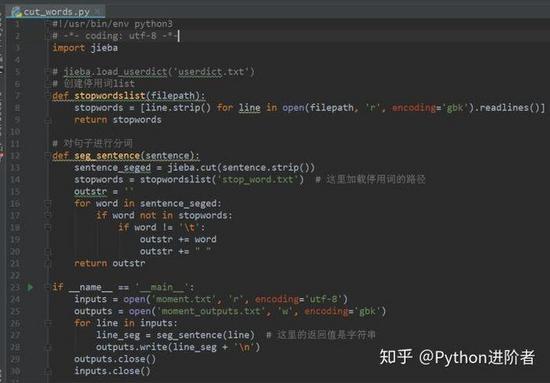Click line number 23 in the gutter
The height and width of the screenshot is (383, 550).
point(15,288)
